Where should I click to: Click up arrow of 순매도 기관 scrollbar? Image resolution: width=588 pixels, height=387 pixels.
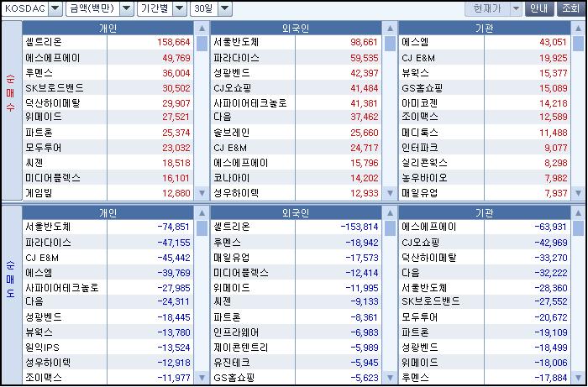click(578, 212)
